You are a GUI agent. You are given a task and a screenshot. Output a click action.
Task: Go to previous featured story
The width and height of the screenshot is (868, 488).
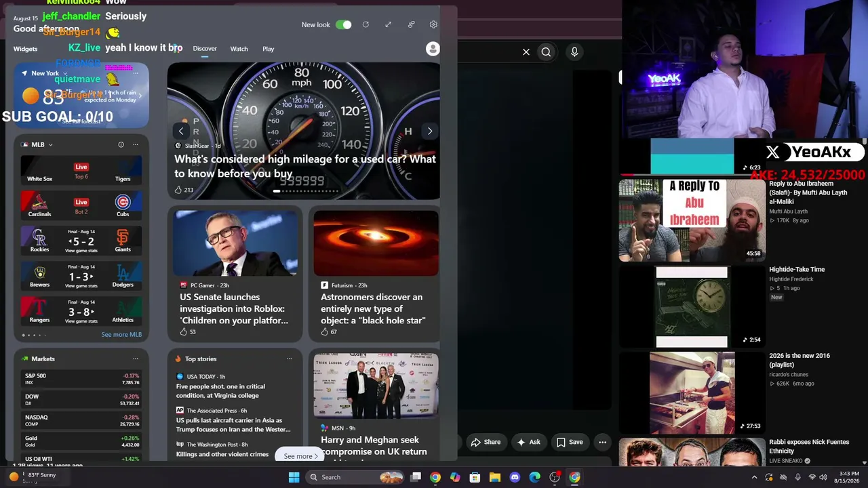pos(181,131)
